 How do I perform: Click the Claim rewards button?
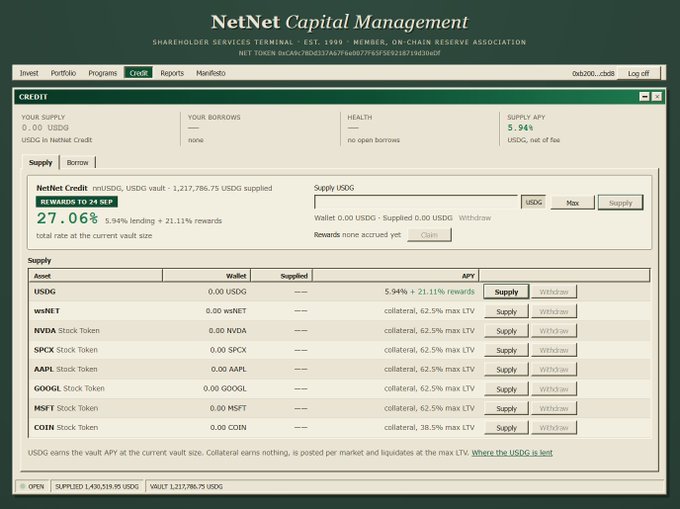click(x=429, y=235)
